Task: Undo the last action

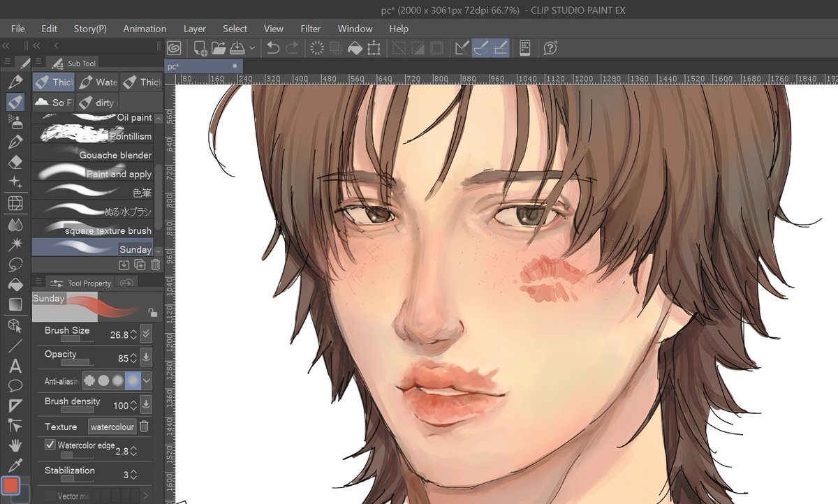Action: [273, 48]
